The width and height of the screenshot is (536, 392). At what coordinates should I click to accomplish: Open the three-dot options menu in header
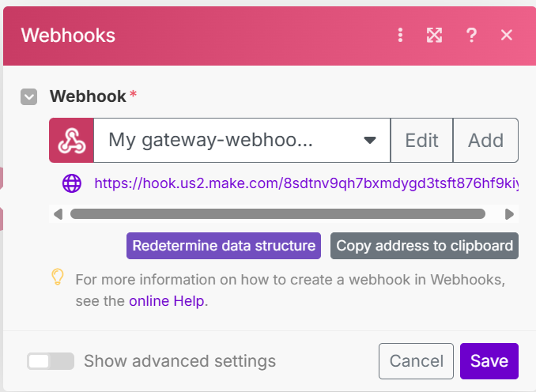pyautogui.click(x=401, y=35)
